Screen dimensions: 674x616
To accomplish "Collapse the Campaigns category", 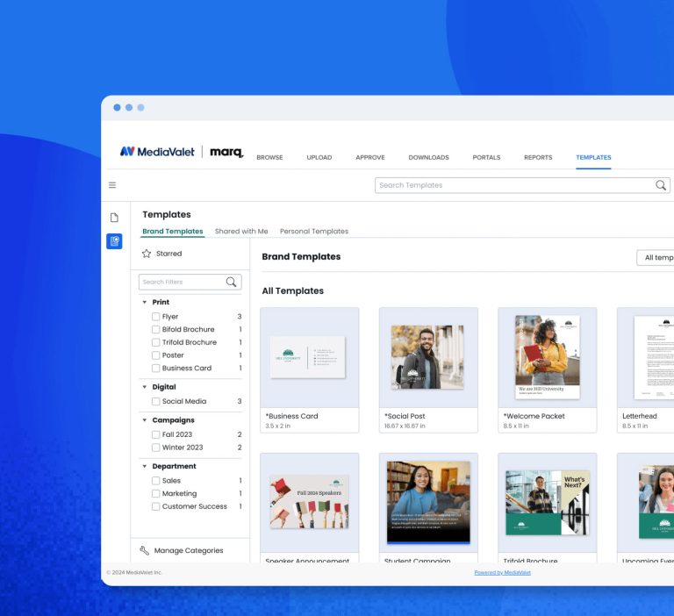I will (145, 420).
